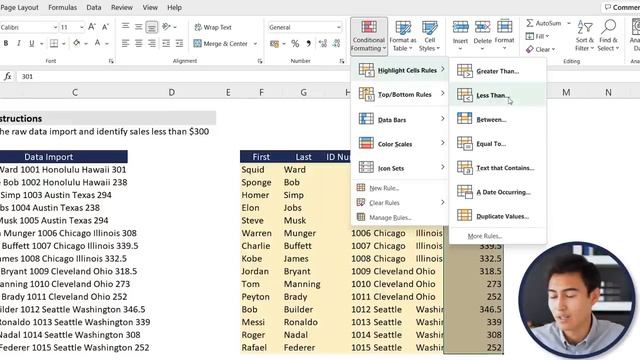This screenshot has width=640, height=360.
Task: Apply percent style
Action: click(x=295, y=43)
